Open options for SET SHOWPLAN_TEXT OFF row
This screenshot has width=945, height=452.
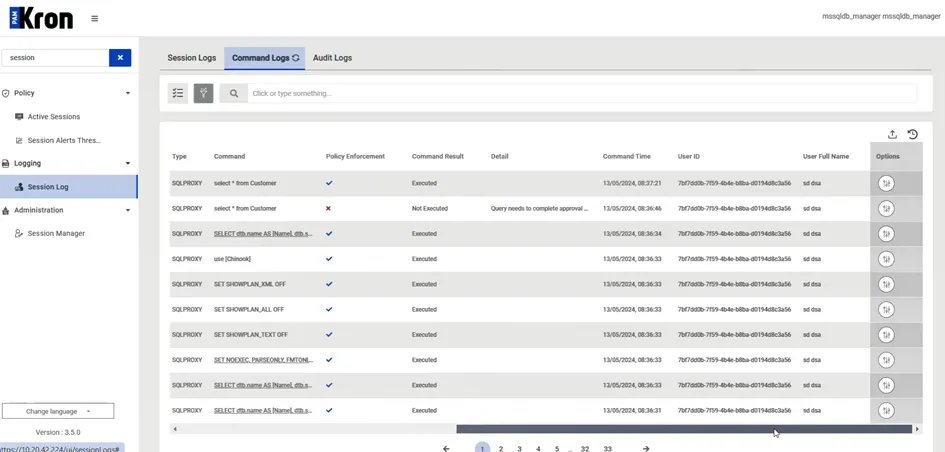[x=886, y=335]
